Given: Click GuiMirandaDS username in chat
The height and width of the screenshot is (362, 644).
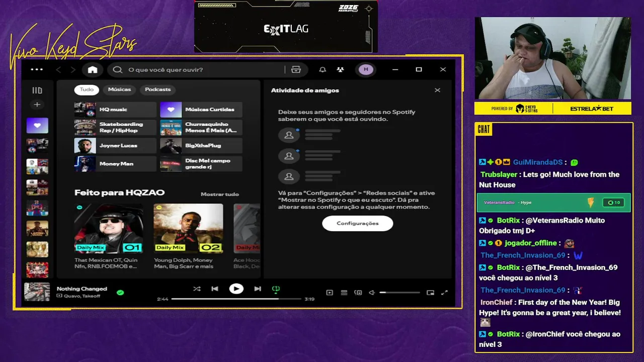Looking at the screenshot, I should (x=538, y=162).
